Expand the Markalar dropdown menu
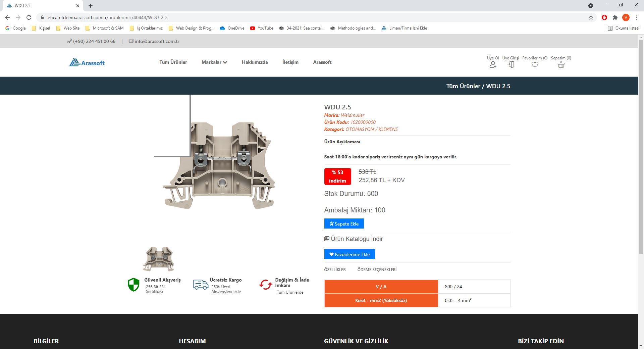Image resolution: width=644 pixels, height=349 pixels. click(x=214, y=62)
